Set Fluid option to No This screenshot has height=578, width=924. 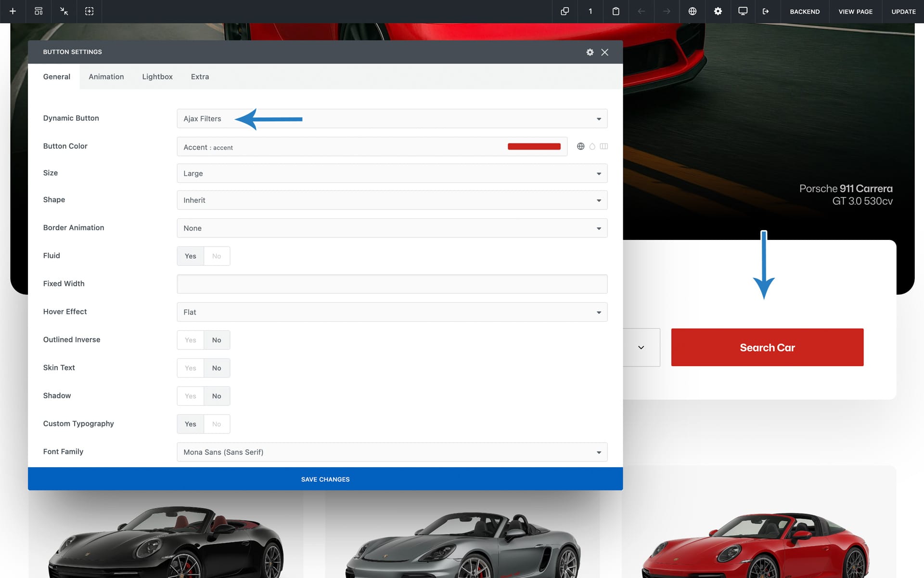217,256
